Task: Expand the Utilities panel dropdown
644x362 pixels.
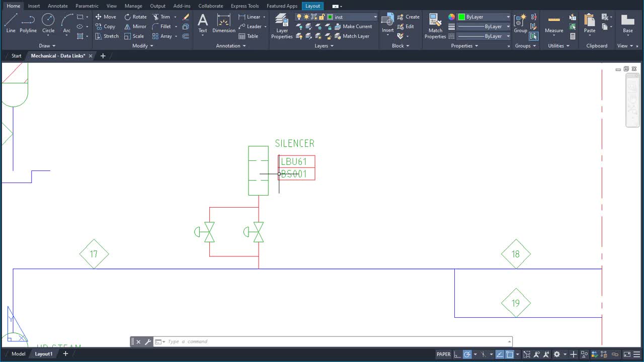Action: [559, 46]
